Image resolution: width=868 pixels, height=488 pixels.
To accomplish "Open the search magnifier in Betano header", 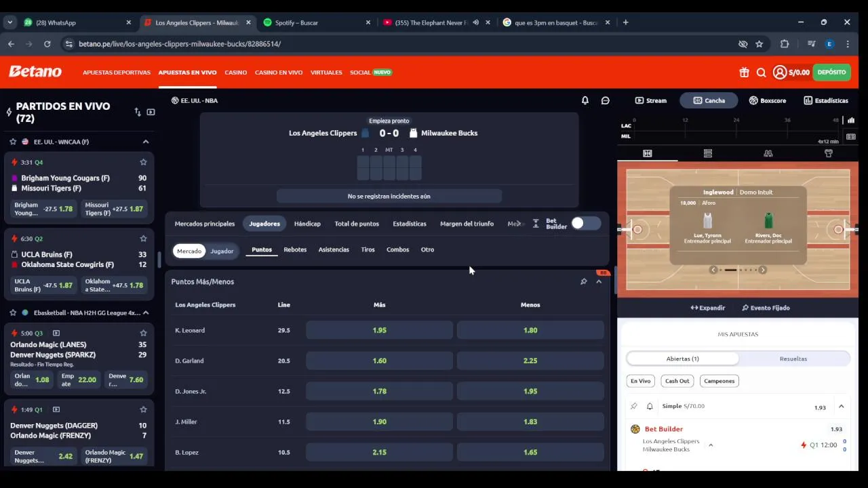I will [761, 73].
